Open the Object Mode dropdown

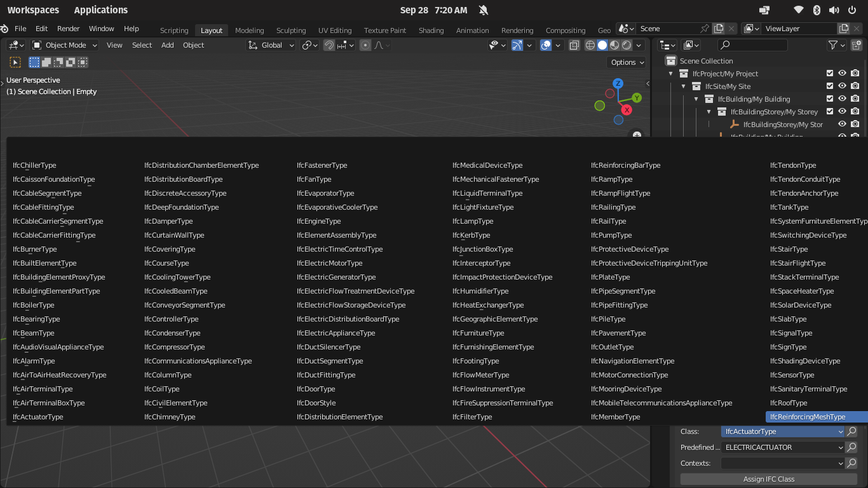coord(64,45)
